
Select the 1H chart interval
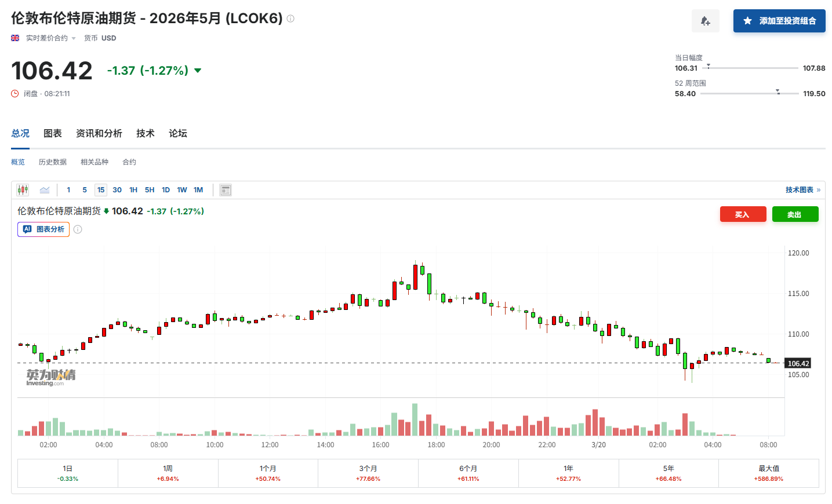[133, 190]
